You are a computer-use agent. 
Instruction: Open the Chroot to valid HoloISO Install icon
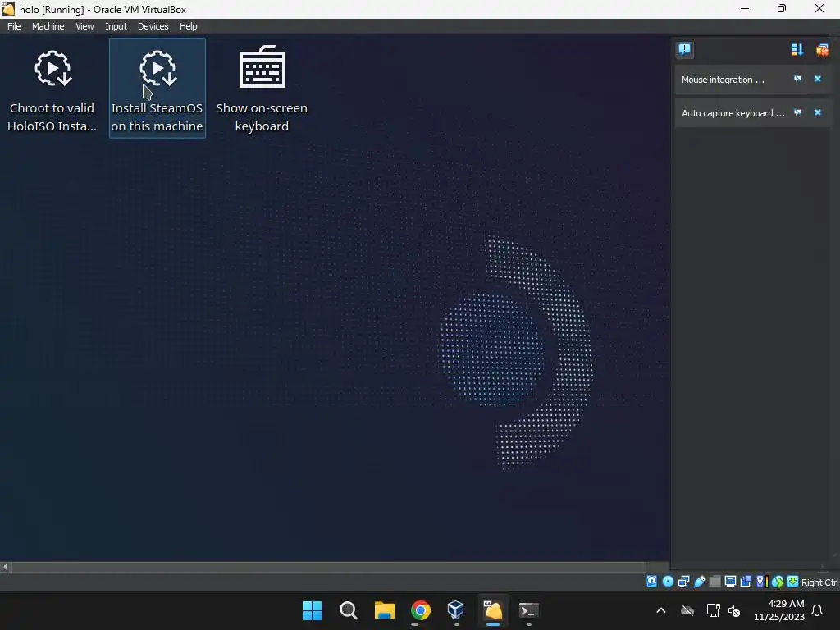click(52, 88)
